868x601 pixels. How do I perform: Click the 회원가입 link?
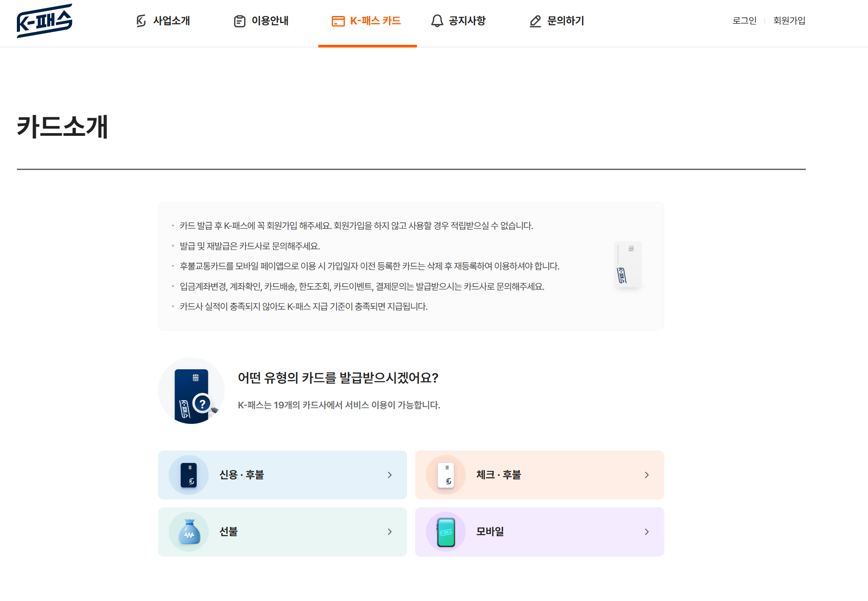pyautogui.click(x=789, y=20)
